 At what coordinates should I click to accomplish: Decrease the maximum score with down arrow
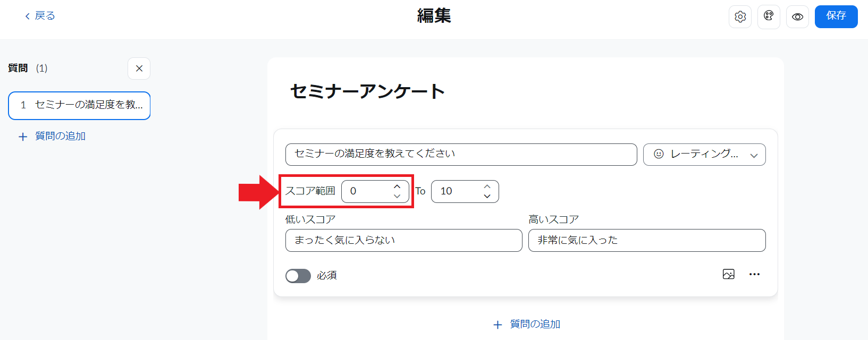coord(487,196)
